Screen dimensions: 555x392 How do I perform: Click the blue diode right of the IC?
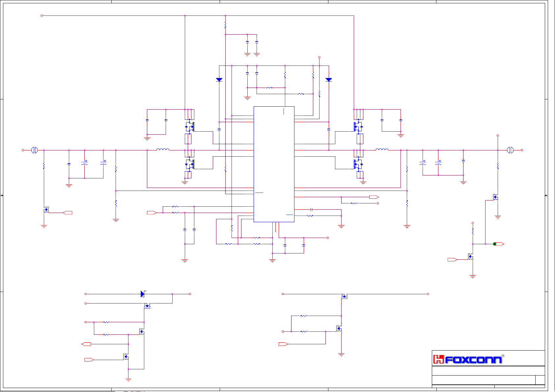pos(328,80)
